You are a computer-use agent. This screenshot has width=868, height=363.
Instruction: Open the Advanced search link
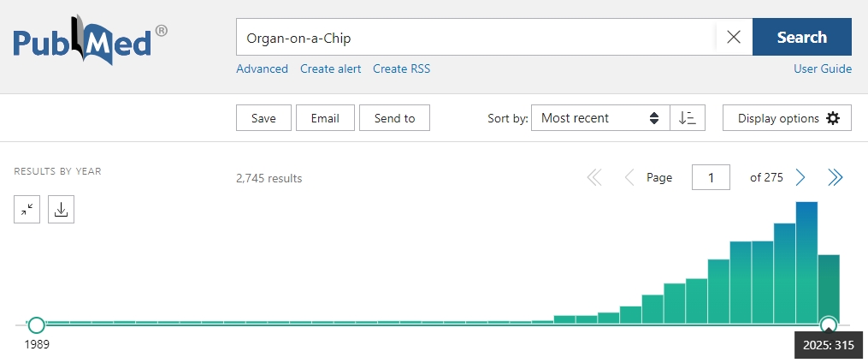coord(262,68)
